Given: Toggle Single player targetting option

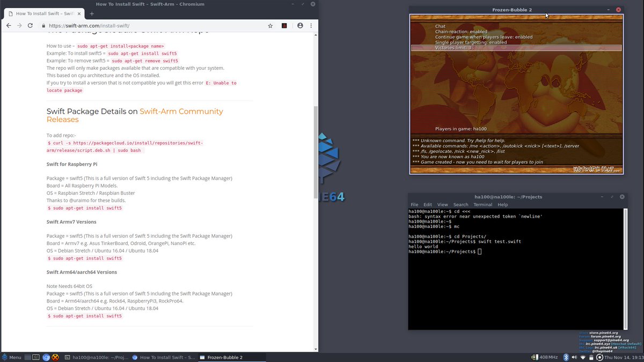Looking at the screenshot, I should coord(471,42).
